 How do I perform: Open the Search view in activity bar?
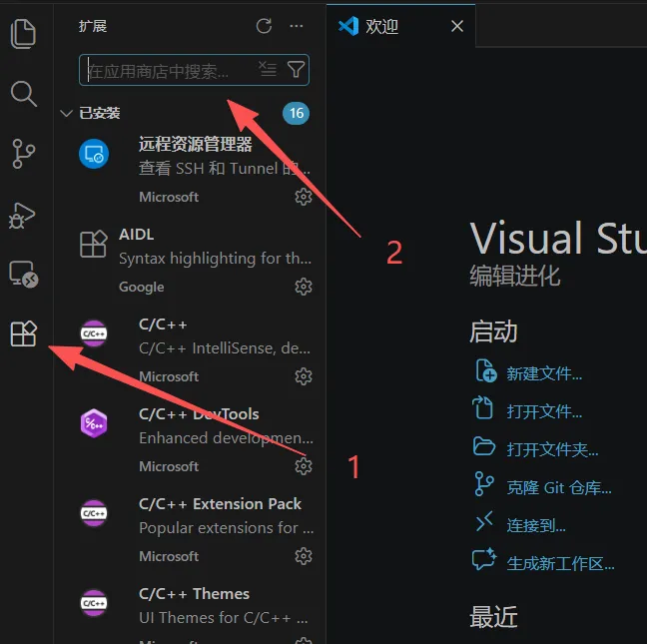[x=24, y=94]
